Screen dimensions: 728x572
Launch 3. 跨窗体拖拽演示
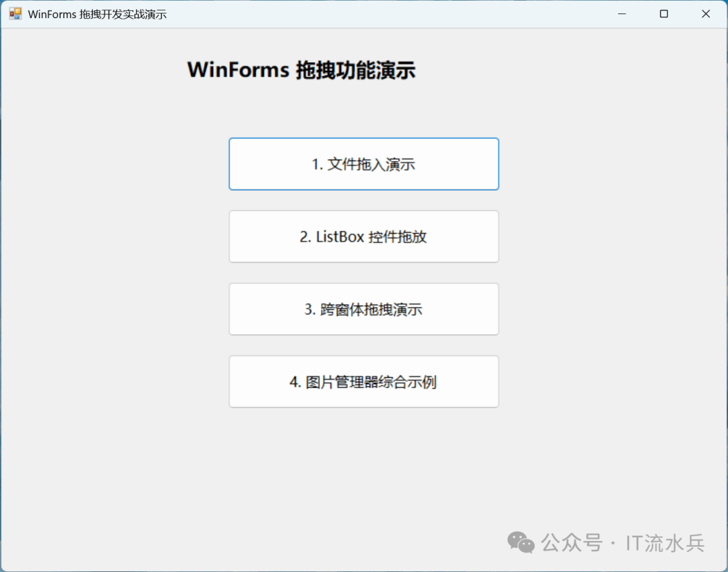[x=363, y=309]
